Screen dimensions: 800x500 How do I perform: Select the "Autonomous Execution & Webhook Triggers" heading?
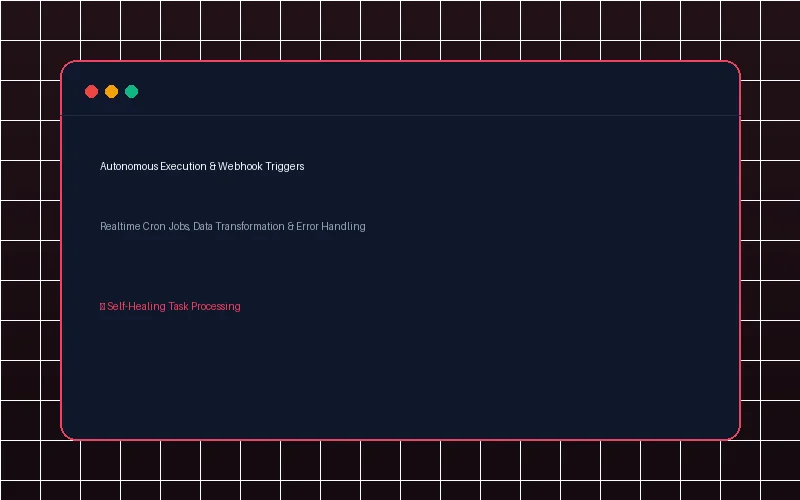tap(202, 166)
